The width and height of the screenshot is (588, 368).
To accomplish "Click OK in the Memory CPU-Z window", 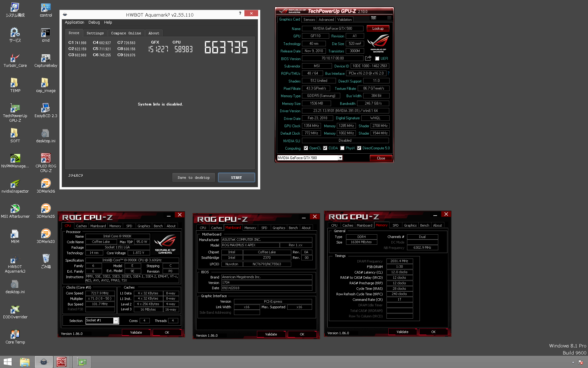I will (x=433, y=332).
